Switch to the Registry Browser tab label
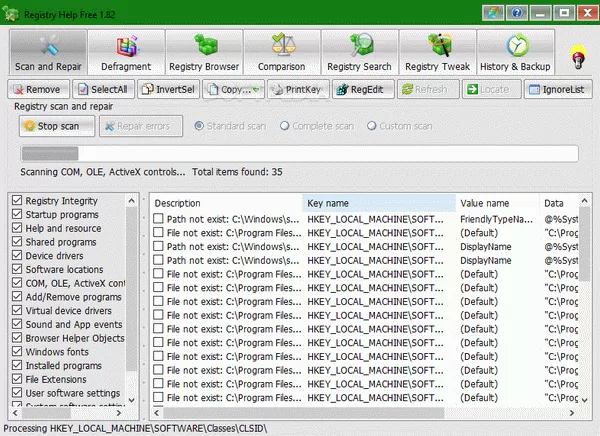This screenshot has width=600, height=436. pos(204,67)
